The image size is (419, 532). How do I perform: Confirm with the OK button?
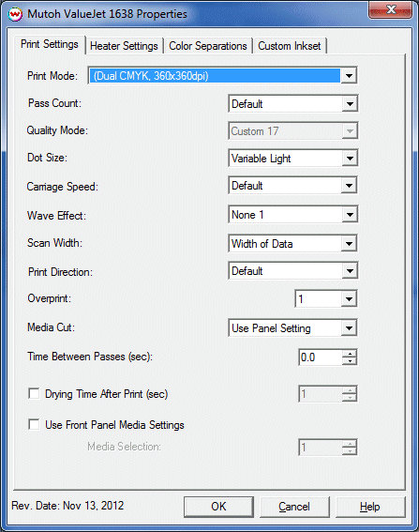click(x=218, y=507)
